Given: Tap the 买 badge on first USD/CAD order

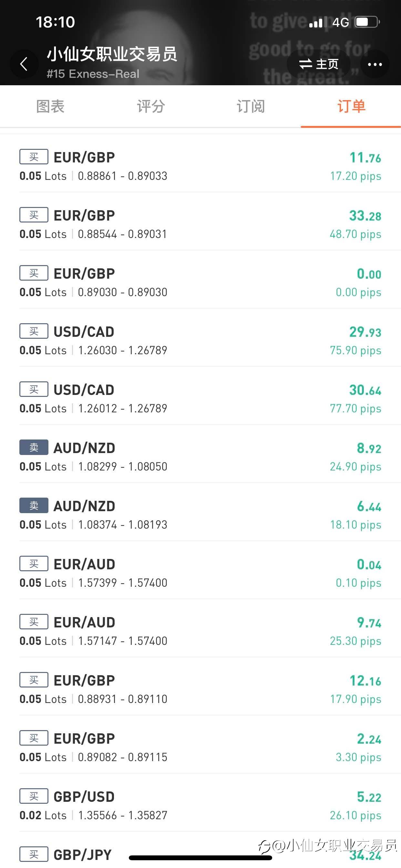Looking at the screenshot, I should [x=34, y=331].
